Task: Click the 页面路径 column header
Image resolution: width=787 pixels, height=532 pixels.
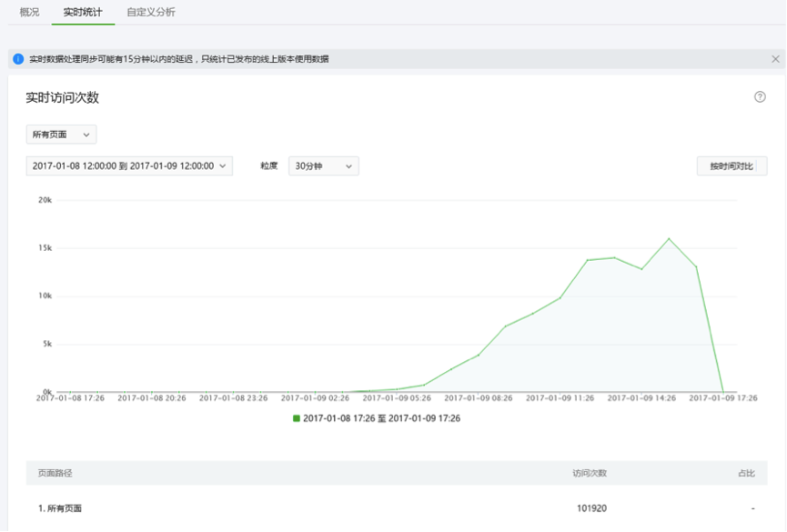Action: pyautogui.click(x=55, y=473)
